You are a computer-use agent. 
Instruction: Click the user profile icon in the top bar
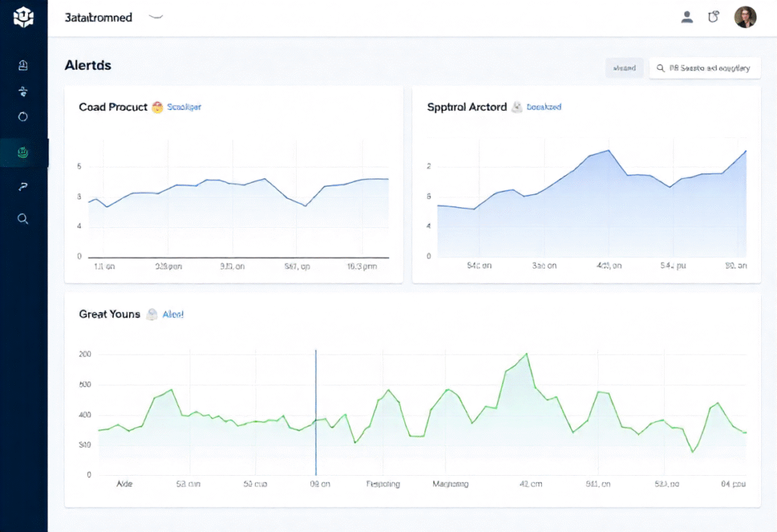pyautogui.click(x=687, y=17)
